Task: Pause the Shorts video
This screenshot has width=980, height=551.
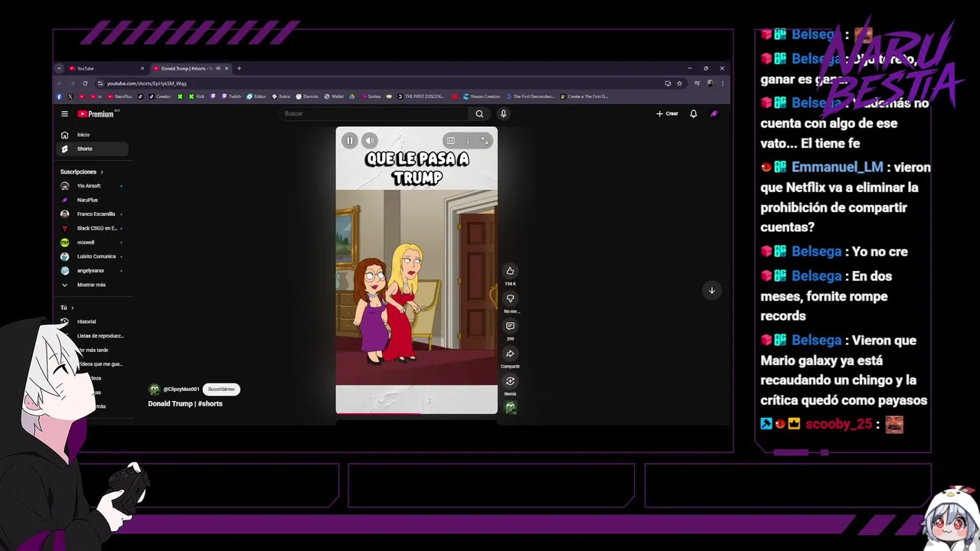Action: [x=350, y=140]
